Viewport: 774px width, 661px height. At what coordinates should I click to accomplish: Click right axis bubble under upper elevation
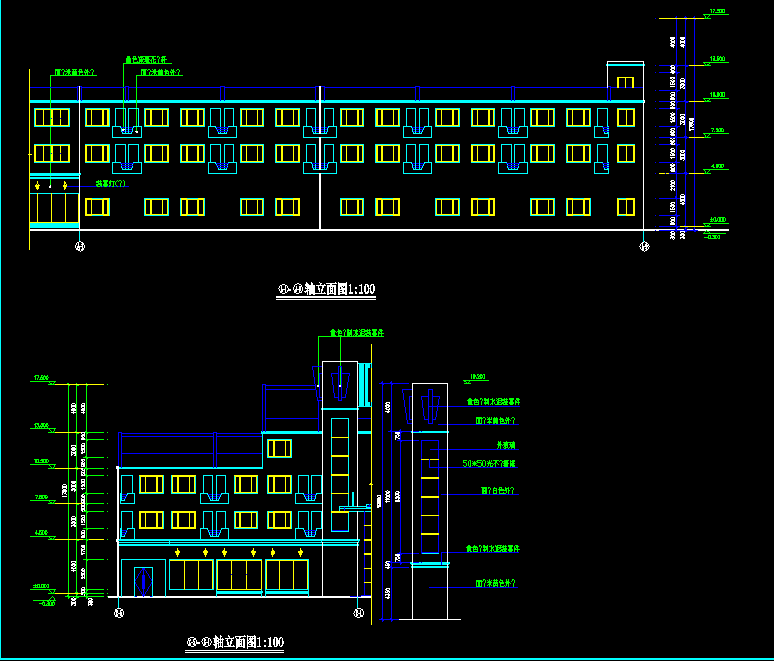click(x=644, y=244)
